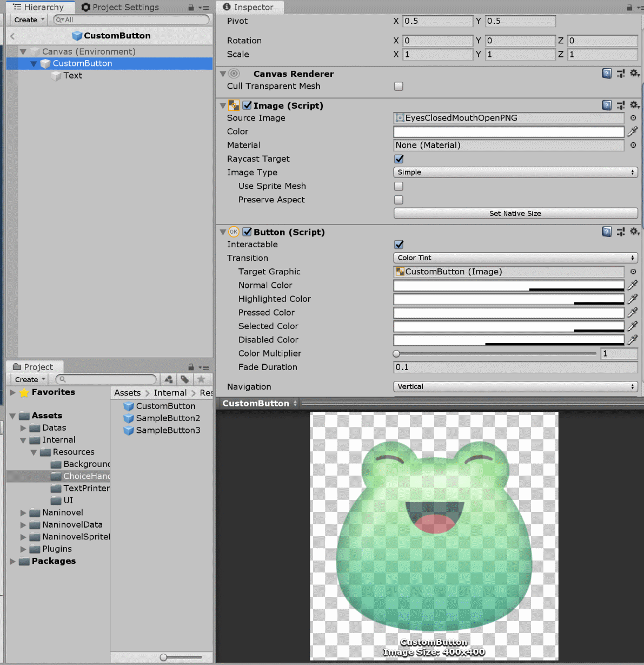The height and width of the screenshot is (665, 644).
Task: Open the Image Type dropdown
Action: pos(515,172)
